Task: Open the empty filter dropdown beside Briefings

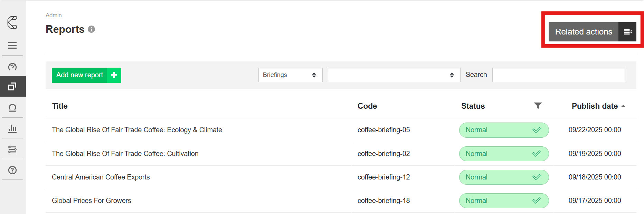Action: tap(394, 75)
